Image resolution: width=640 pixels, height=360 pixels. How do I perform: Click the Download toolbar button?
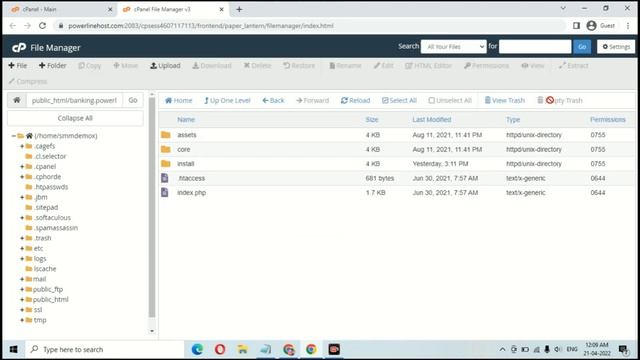click(x=211, y=66)
